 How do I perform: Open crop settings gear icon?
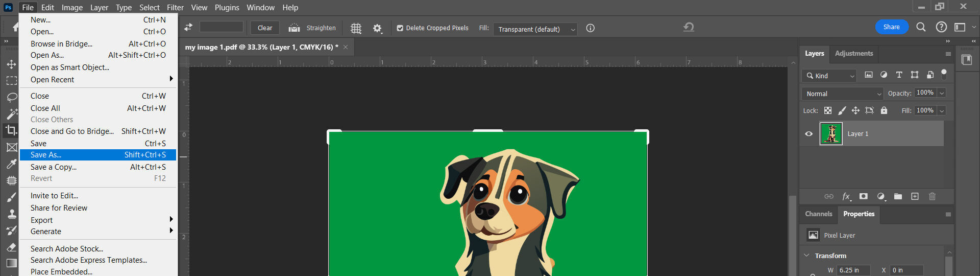tap(377, 29)
